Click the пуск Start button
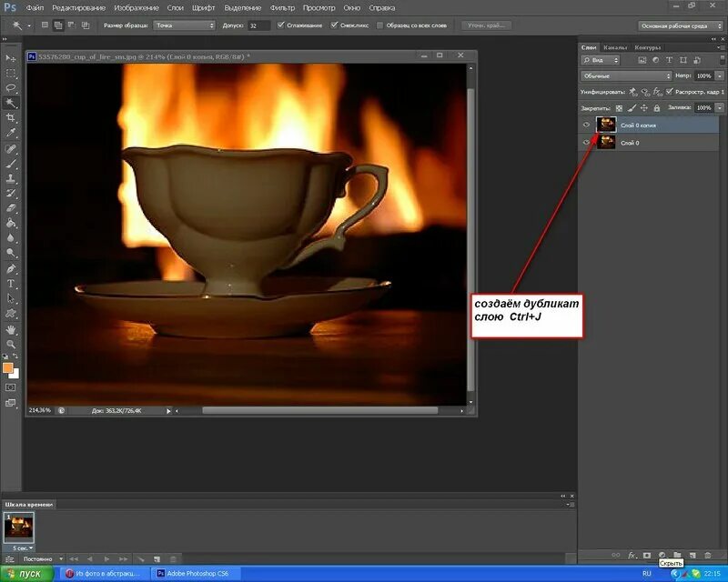Screen dimensions: 728x582 click(26, 574)
